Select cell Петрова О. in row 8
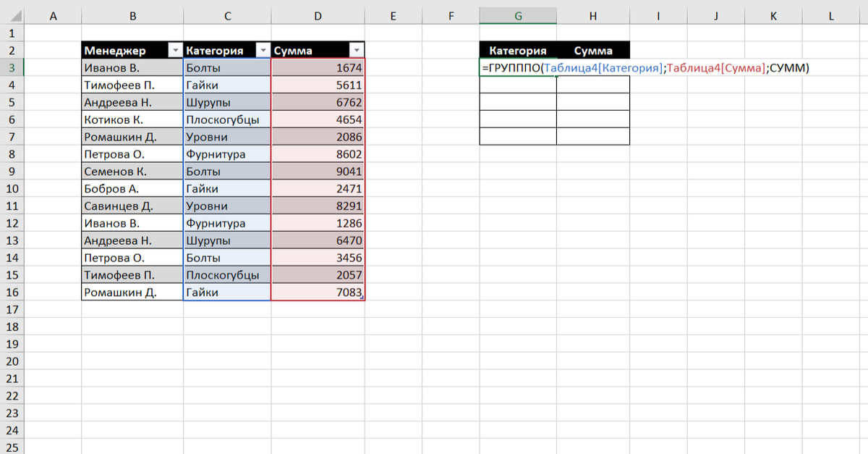 click(x=132, y=154)
